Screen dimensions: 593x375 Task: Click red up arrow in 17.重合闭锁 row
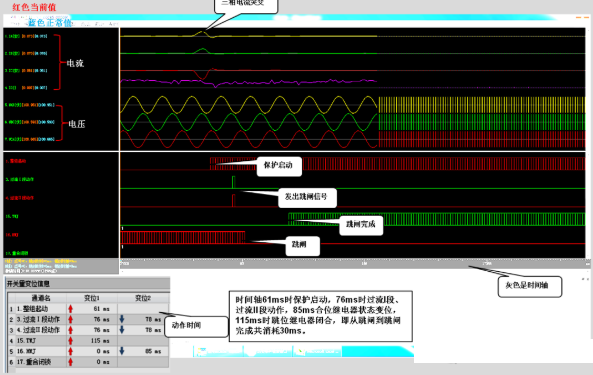click(x=70, y=362)
